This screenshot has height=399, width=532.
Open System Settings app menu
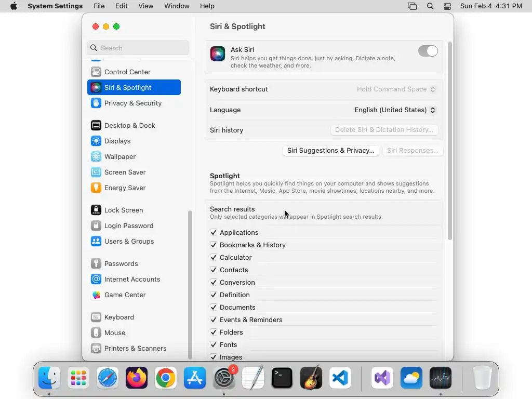coord(55,6)
